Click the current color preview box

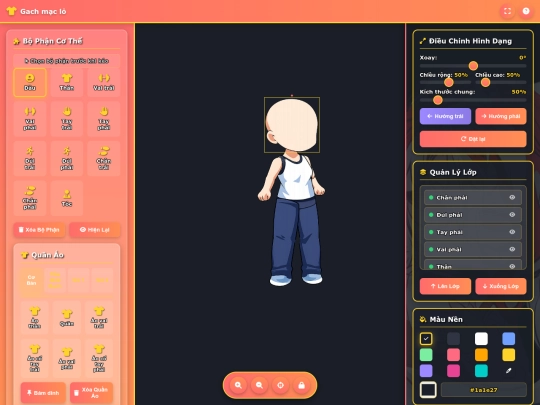point(428,390)
